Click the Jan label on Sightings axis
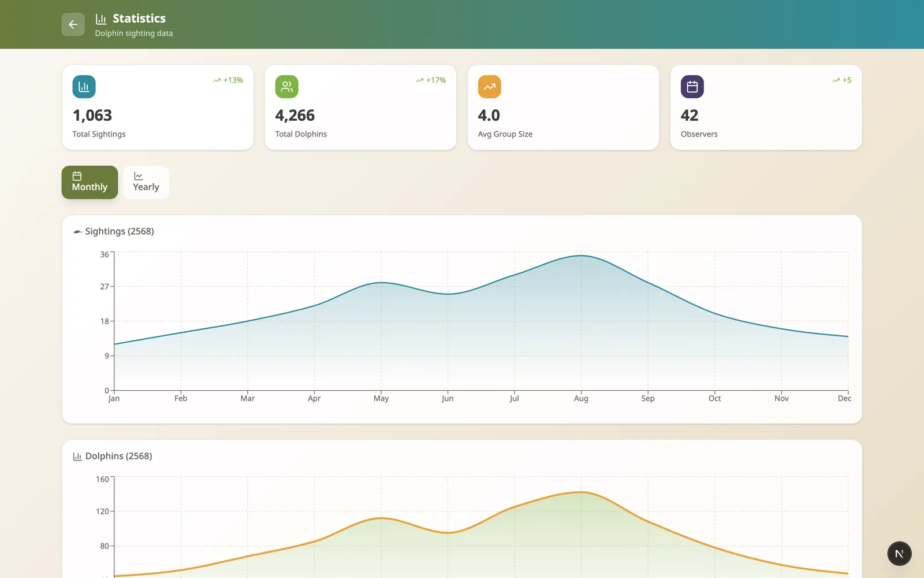 click(x=114, y=398)
